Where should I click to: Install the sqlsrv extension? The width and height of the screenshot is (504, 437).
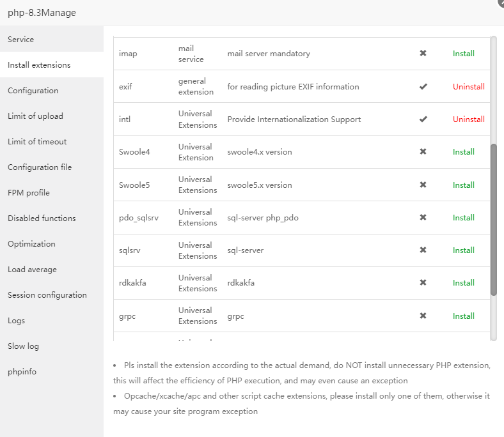click(x=463, y=250)
